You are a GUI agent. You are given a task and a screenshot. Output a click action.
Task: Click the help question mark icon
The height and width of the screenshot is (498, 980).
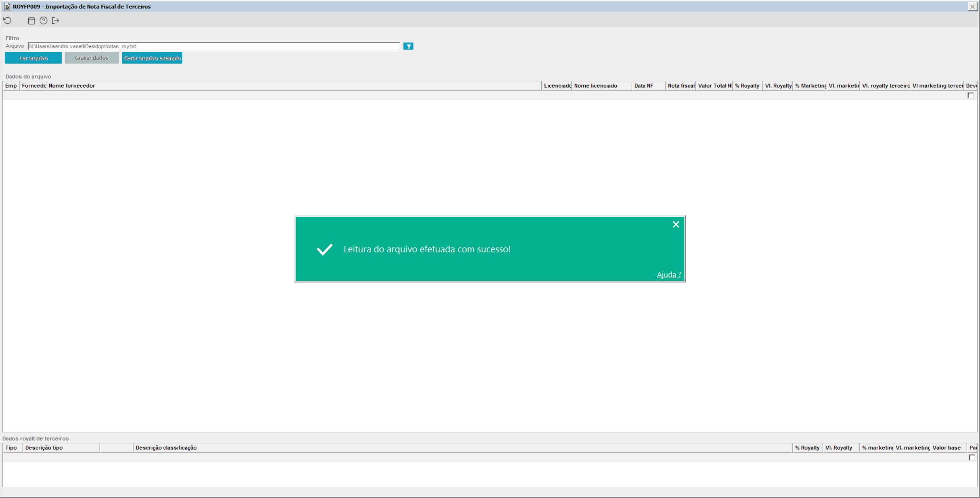point(44,21)
